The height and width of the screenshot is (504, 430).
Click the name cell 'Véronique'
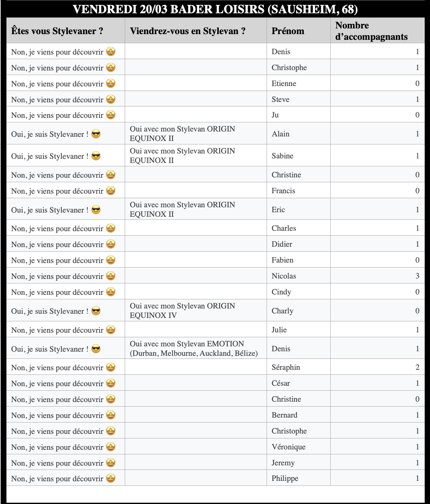click(289, 447)
